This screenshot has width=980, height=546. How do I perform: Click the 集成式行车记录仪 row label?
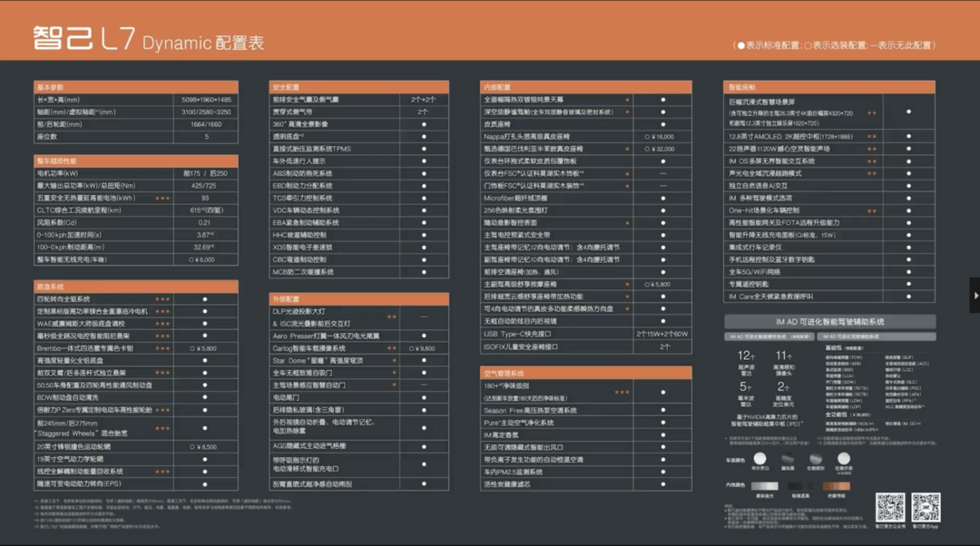[x=755, y=248]
